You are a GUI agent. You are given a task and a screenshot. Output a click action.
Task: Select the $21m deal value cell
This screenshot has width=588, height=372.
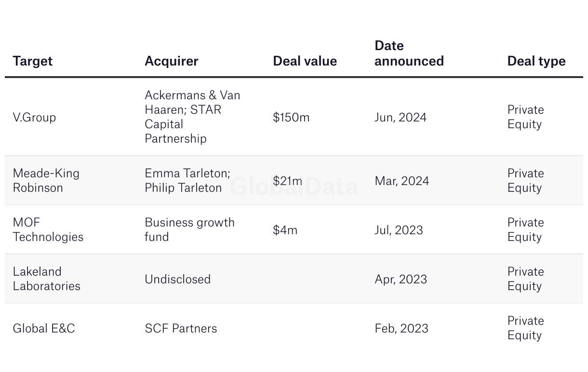pos(287,181)
